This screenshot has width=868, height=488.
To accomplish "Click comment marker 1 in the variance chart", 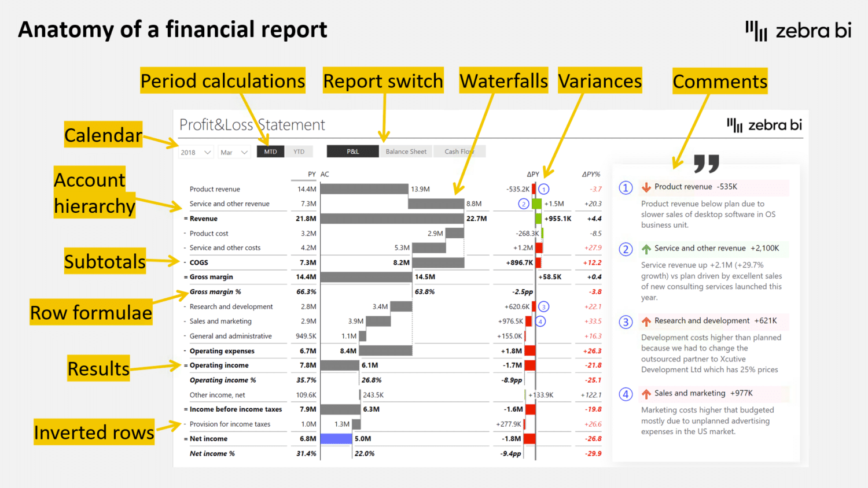I will click(543, 189).
